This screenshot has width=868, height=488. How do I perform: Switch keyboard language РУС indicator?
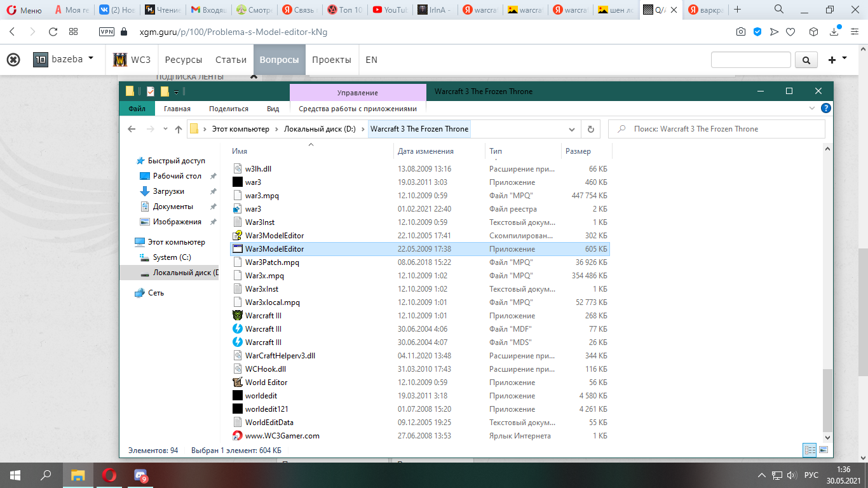[x=811, y=475]
